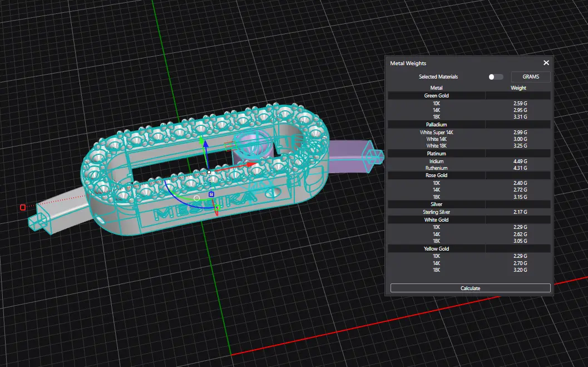
Task: Click the Weight column header
Action: [x=518, y=88]
